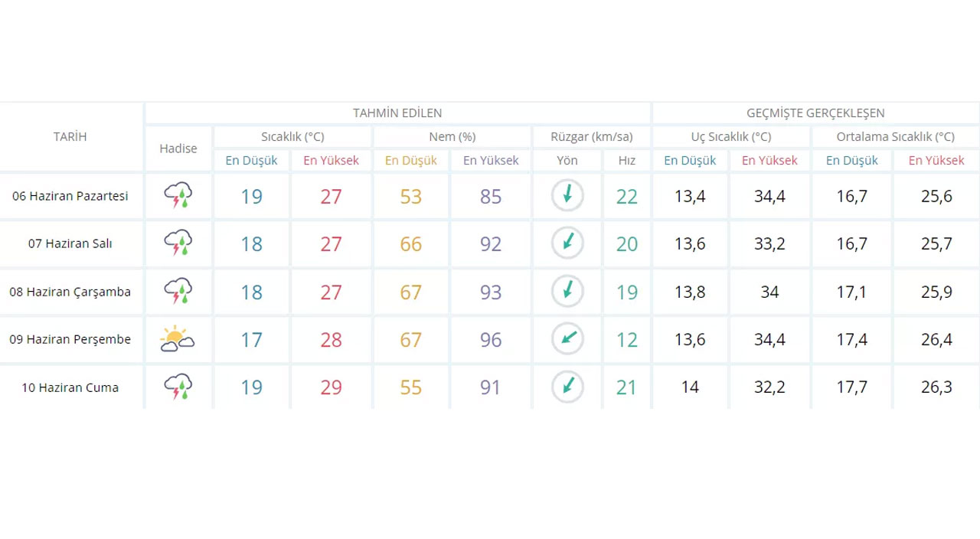The height and width of the screenshot is (539, 980).
Task: Click the wind direction arrow for 09 Haziran Perşembe
Action: (567, 339)
